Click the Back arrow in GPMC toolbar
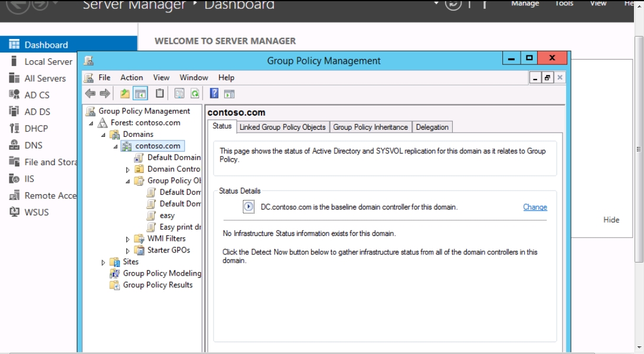The image size is (644, 354). 90,94
